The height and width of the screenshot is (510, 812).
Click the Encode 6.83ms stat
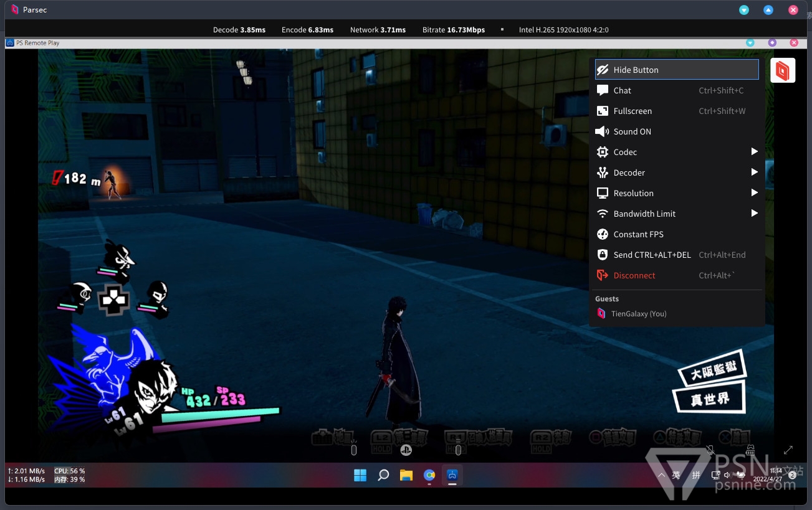307,30
